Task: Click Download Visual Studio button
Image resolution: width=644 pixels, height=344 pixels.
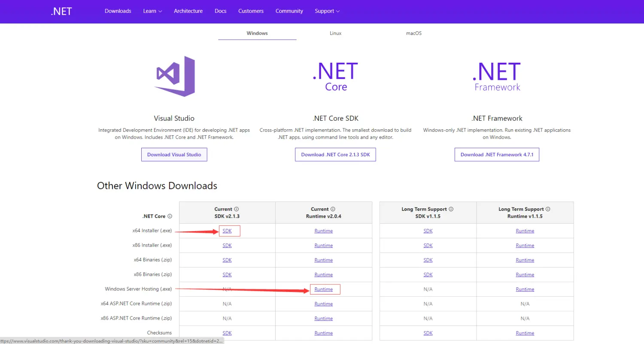Action: click(x=174, y=155)
